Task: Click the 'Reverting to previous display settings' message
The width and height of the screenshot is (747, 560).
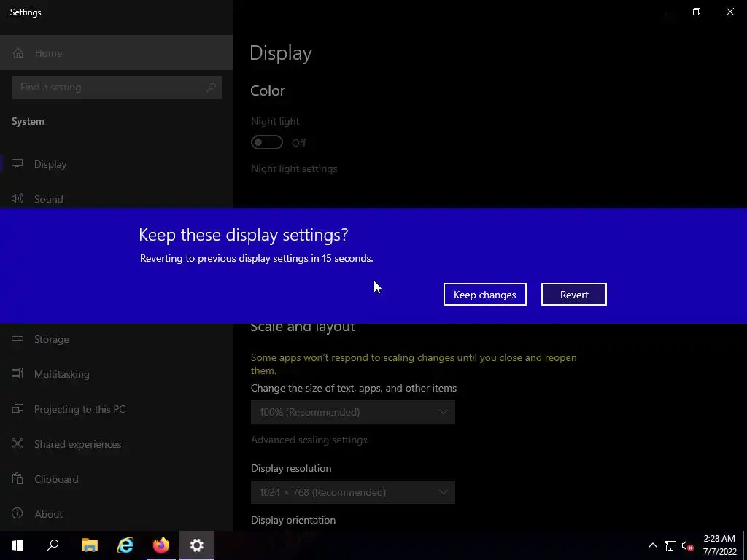Action: tap(256, 258)
